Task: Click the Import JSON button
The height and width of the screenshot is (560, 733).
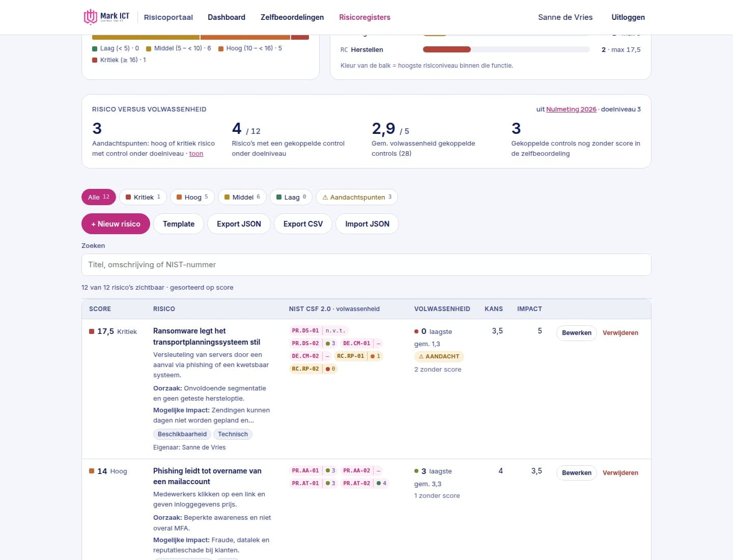Action: coord(367,224)
